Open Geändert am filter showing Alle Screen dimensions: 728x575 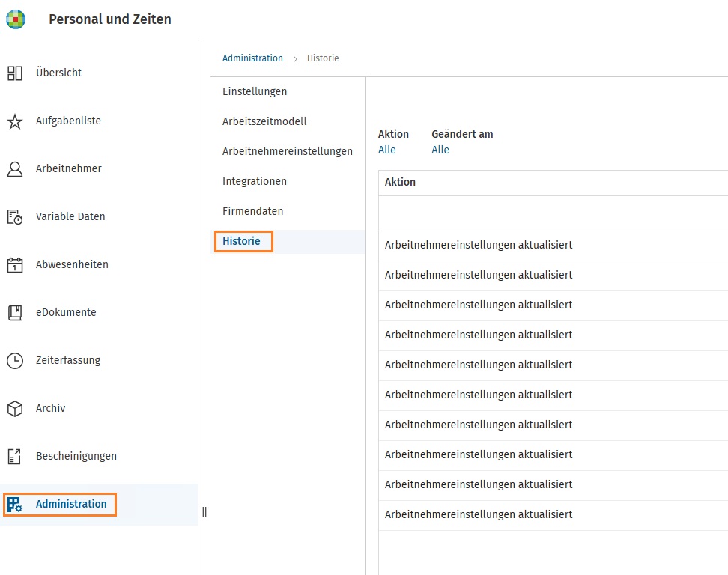(x=440, y=150)
